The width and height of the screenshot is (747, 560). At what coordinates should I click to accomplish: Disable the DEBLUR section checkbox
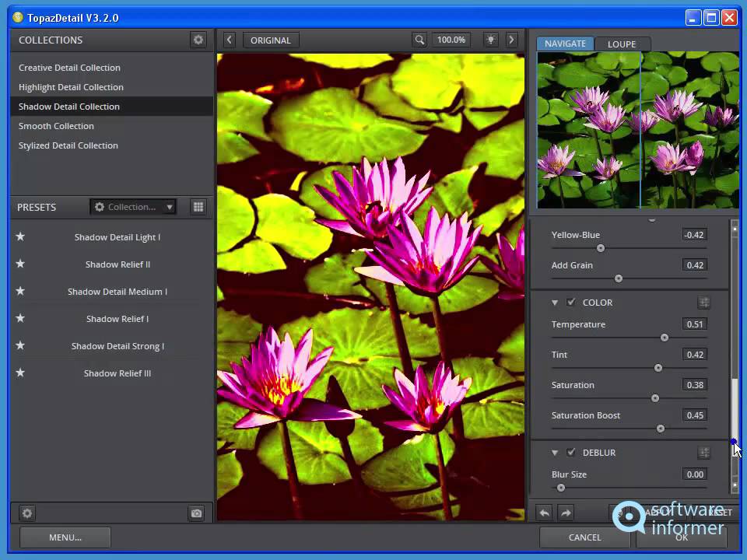570,453
